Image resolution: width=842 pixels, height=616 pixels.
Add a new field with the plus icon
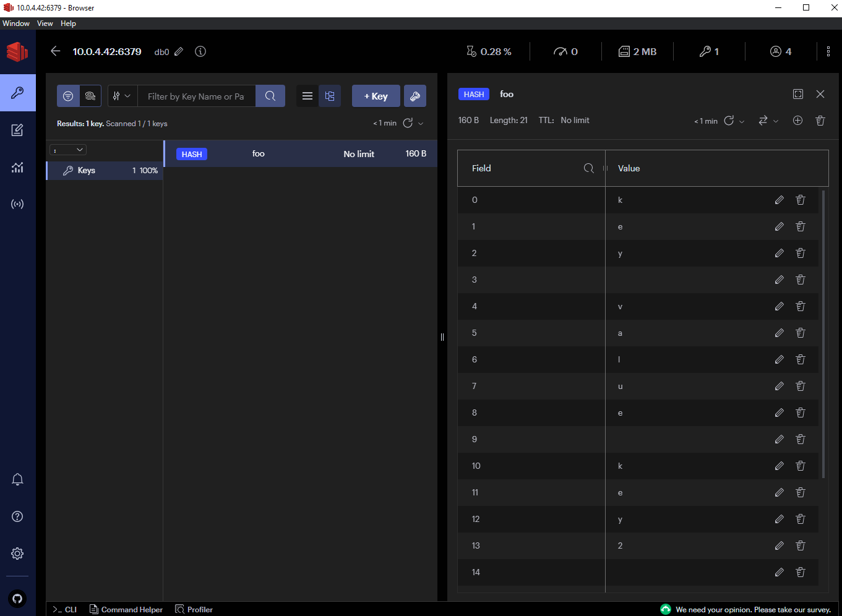point(797,120)
